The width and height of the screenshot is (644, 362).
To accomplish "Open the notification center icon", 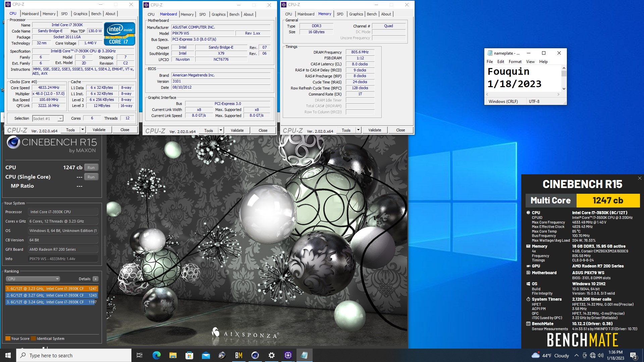I will coord(633,355).
